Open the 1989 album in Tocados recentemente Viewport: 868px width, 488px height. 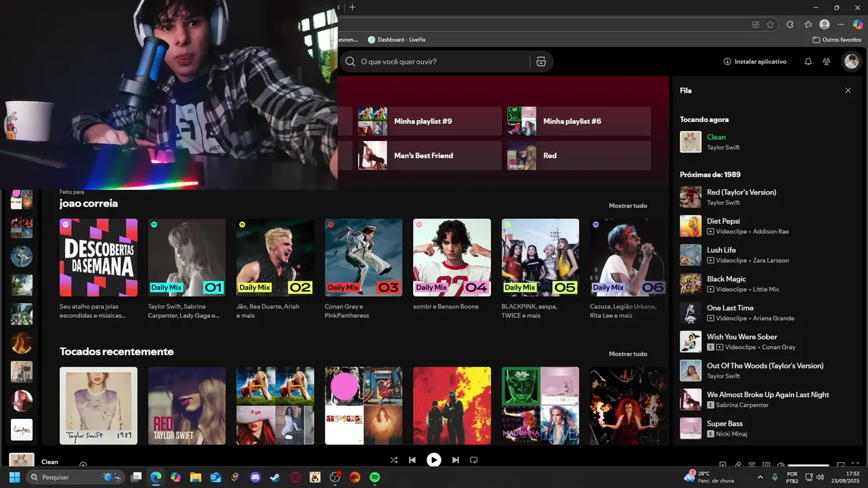click(98, 406)
